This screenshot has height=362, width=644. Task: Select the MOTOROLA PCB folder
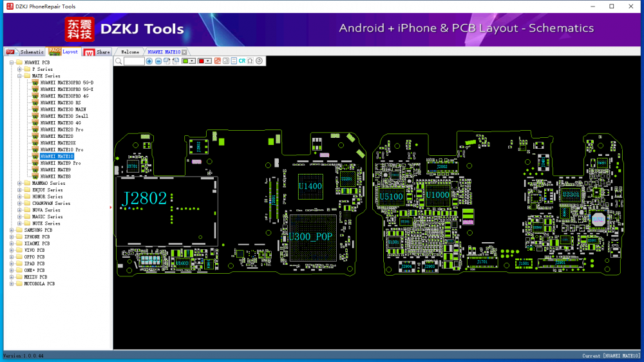pyautogui.click(x=39, y=284)
